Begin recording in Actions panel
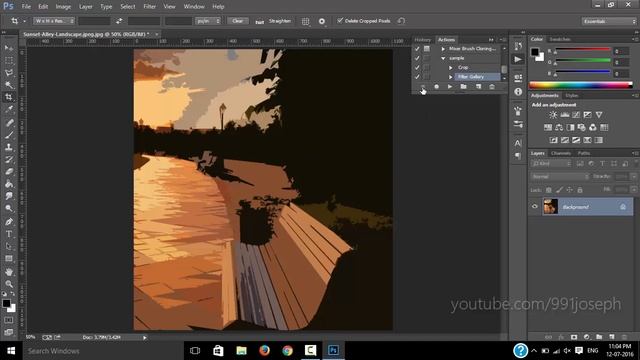This screenshot has height=360, width=640. [x=436, y=87]
